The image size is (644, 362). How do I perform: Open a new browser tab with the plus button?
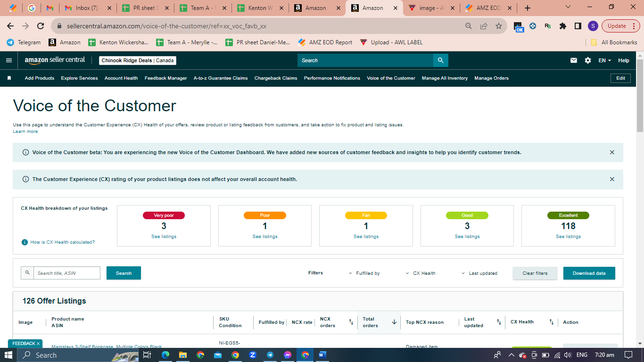[528, 8]
